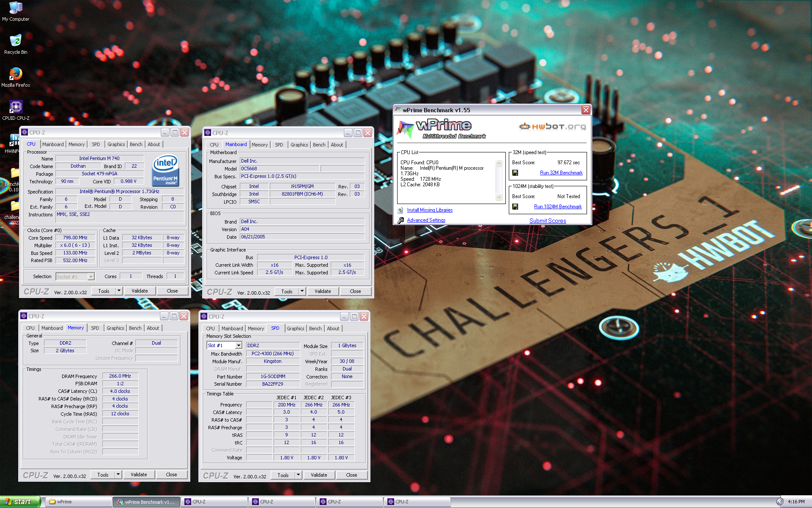This screenshot has width=812, height=508.
Task: Run 32M Benchmark link
Action: pyautogui.click(x=561, y=173)
